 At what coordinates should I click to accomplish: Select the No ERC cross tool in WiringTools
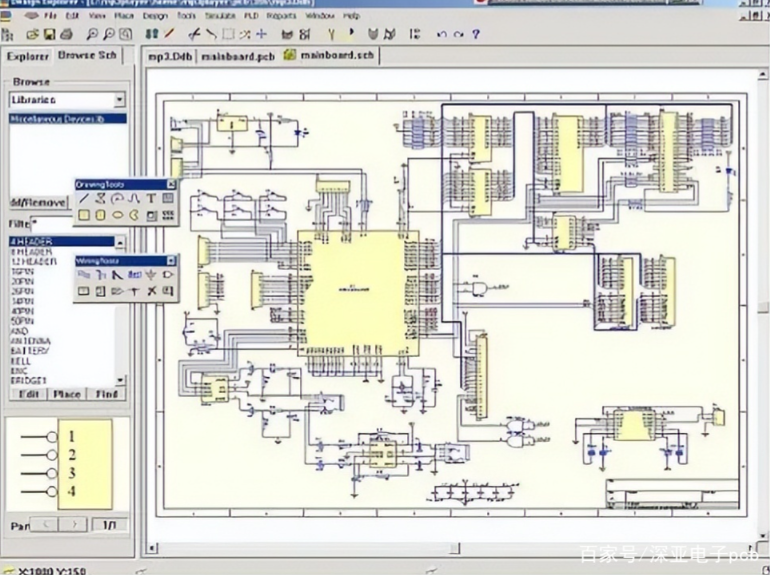tap(151, 291)
